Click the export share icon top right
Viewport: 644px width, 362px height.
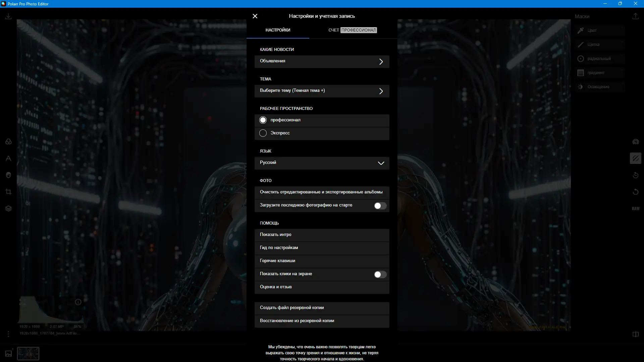[635, 16]
